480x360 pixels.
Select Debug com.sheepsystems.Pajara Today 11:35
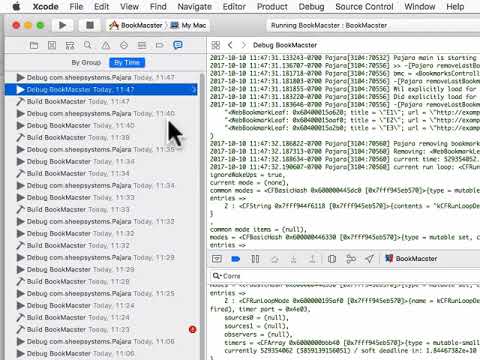[101, 149]
